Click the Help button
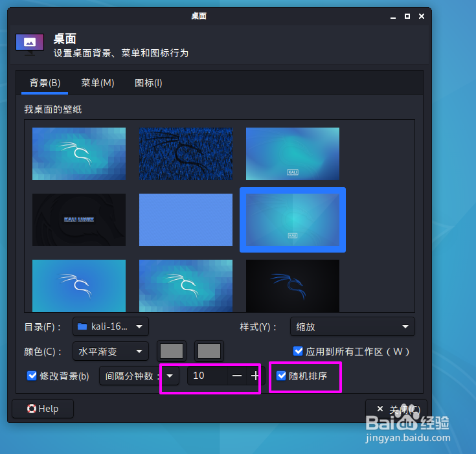 (43, 409)
